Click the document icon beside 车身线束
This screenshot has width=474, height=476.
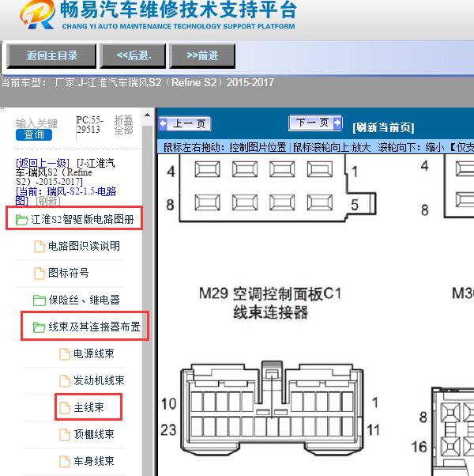(x=64, y=461)
